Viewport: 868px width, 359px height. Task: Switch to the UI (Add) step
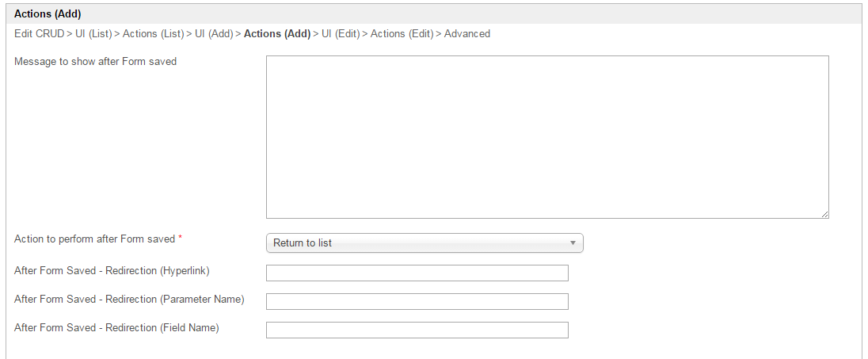coord(214,34)
